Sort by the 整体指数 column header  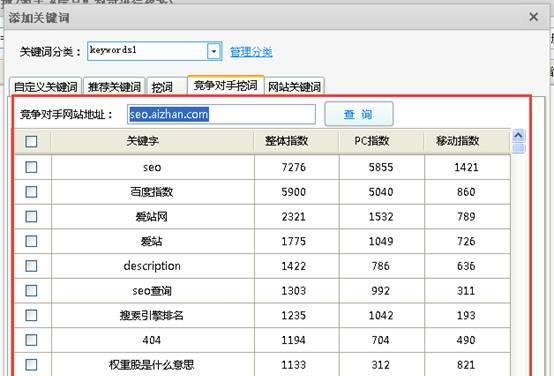coord(296,141)
